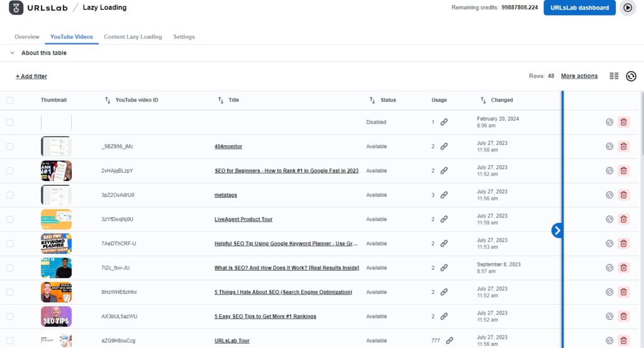
Task: Click the Disabled status text
Action: click(x=376, y=122)
